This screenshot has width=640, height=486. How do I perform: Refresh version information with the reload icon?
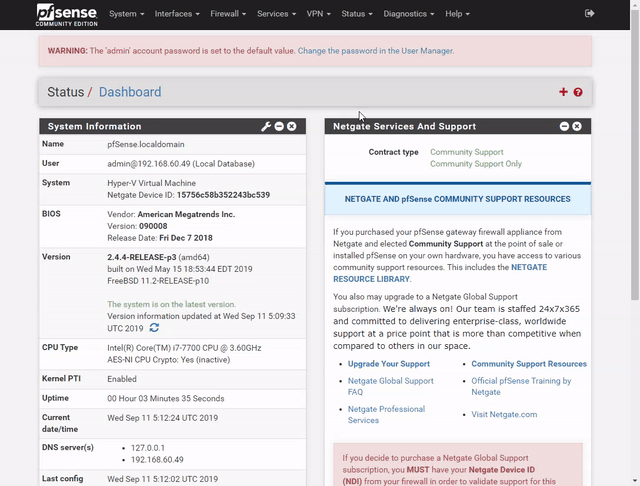point(154,328)
